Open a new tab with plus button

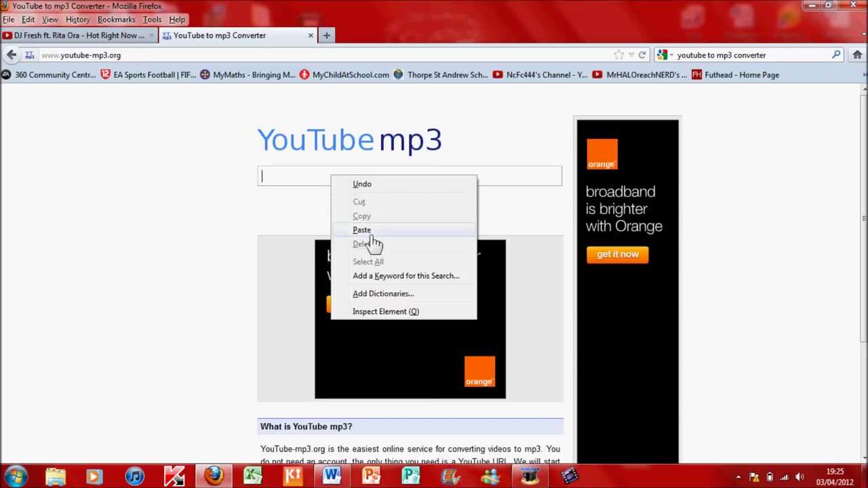point(326,35)
